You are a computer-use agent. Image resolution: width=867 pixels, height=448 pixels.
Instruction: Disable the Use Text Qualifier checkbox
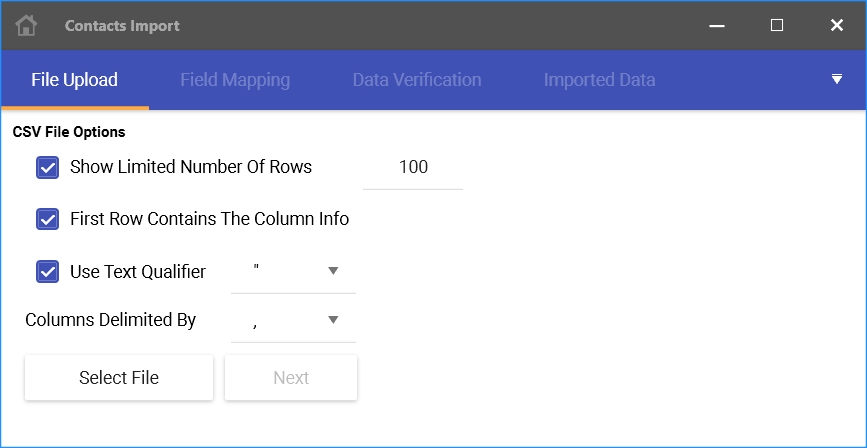point(48,272)
